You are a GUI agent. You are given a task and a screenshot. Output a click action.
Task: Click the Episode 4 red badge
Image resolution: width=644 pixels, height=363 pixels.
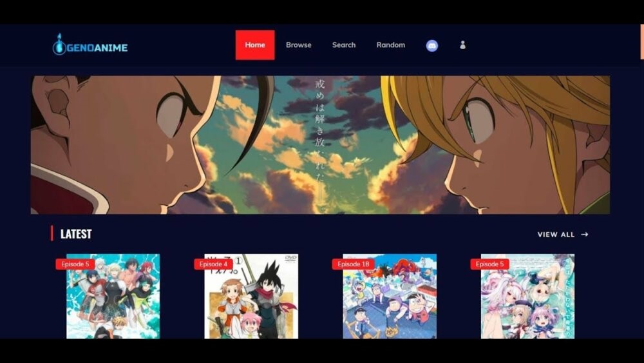(213, 264)
